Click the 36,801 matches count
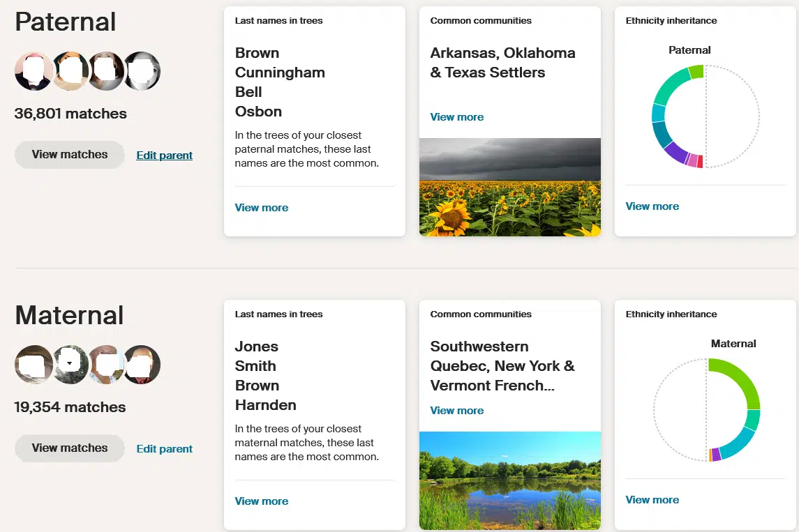This screenshot has height=532, width=799. [70, 114]
